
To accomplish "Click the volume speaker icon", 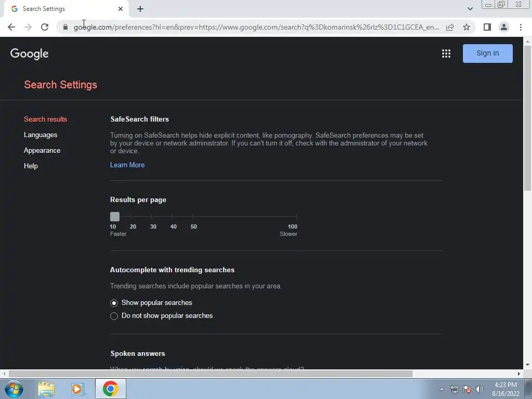I will click(x=480, y=389).
